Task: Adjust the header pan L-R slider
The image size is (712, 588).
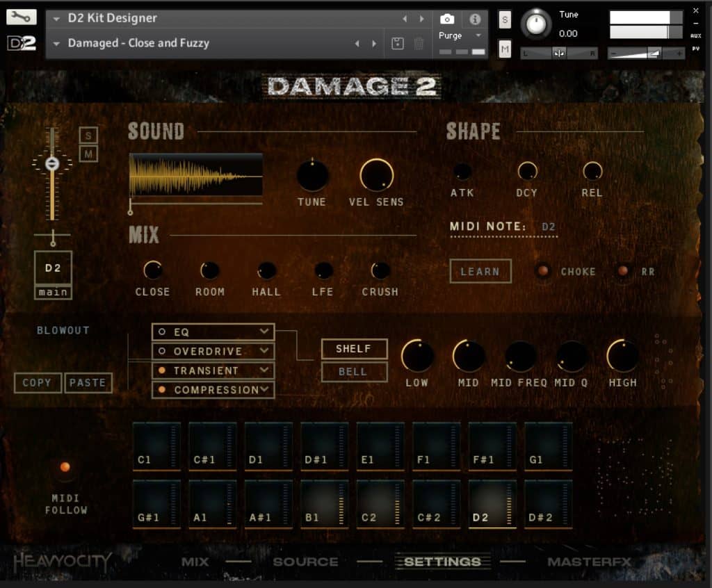Action: click(558, 53)
